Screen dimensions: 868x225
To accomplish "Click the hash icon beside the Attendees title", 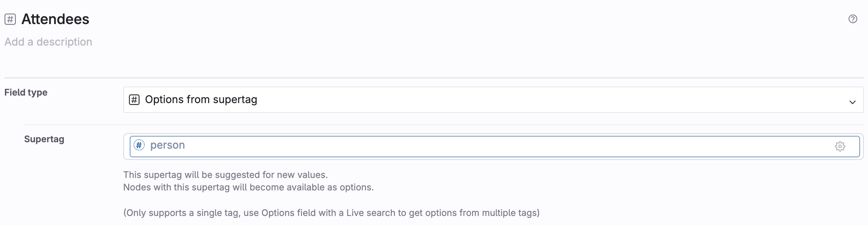I will [x=10, y=19].
